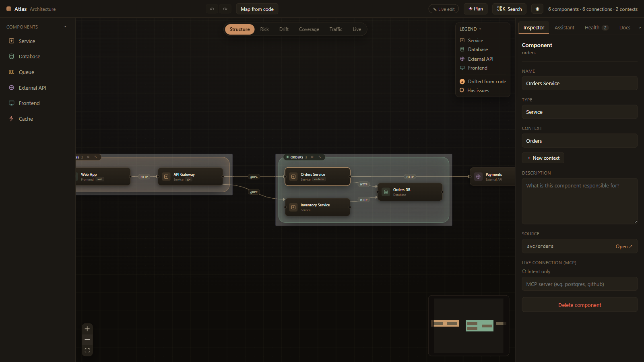This screenshot has height=362, width=644.
Task: Switch to the Structure view
Action: 240,29
